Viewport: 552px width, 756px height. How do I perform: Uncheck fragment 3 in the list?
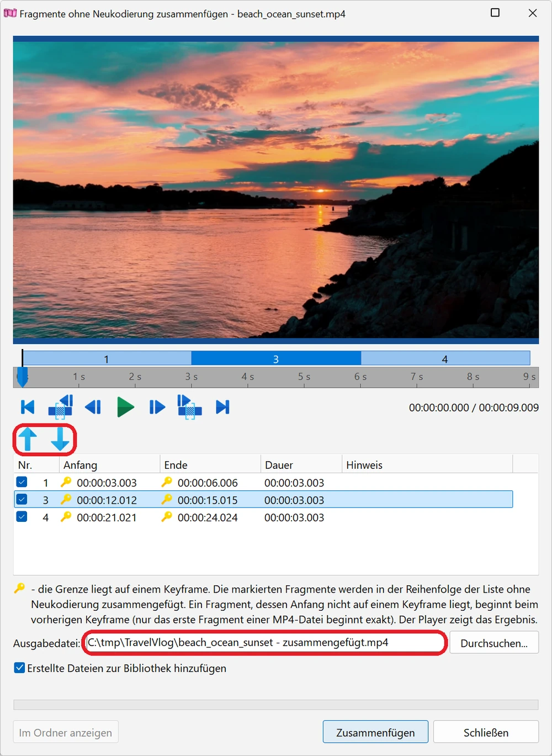tap(22, 499)
